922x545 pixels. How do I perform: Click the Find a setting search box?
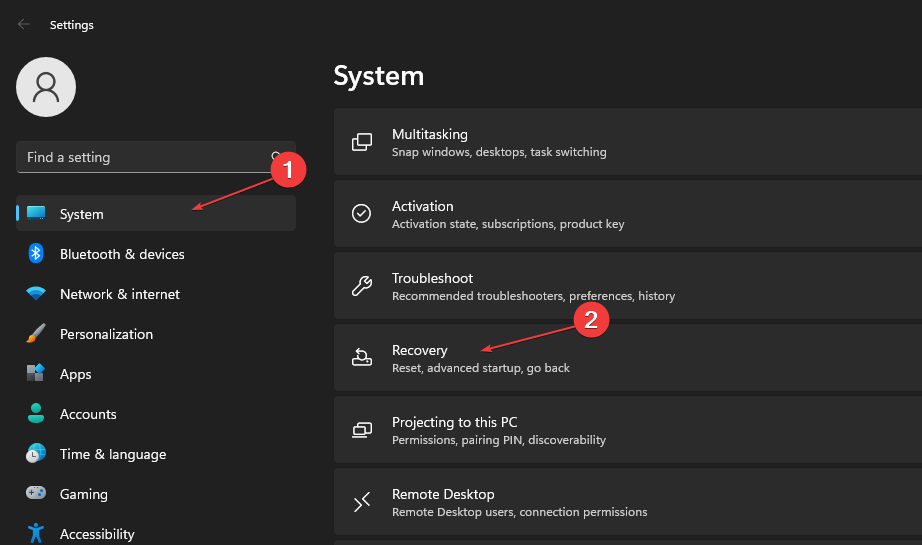point(140,157)
